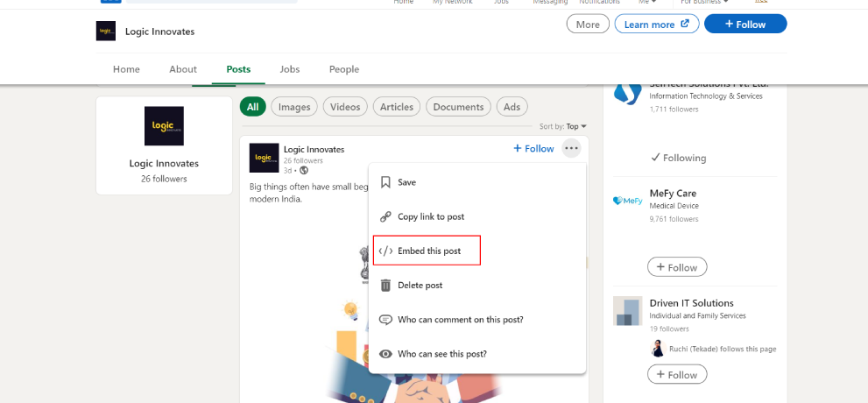Select Delete post from the menu
The width and height of the screenshot is (868, 403).
point(477,286)
